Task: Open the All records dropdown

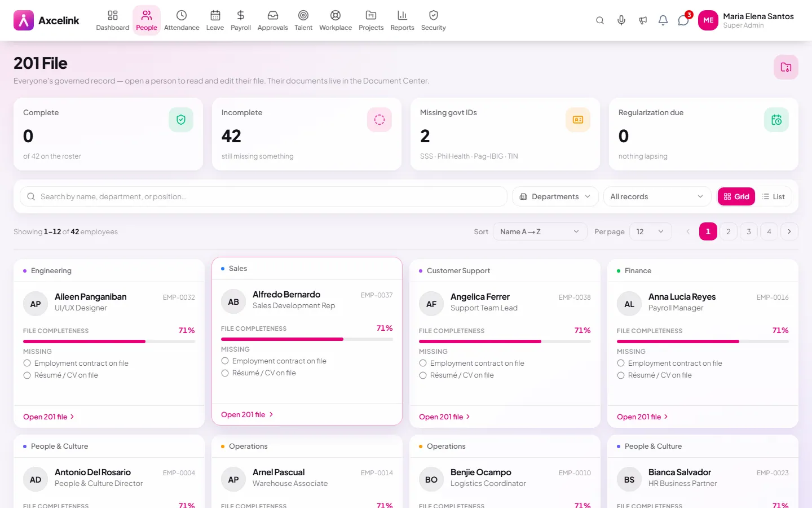Action: tap(657, 196)
